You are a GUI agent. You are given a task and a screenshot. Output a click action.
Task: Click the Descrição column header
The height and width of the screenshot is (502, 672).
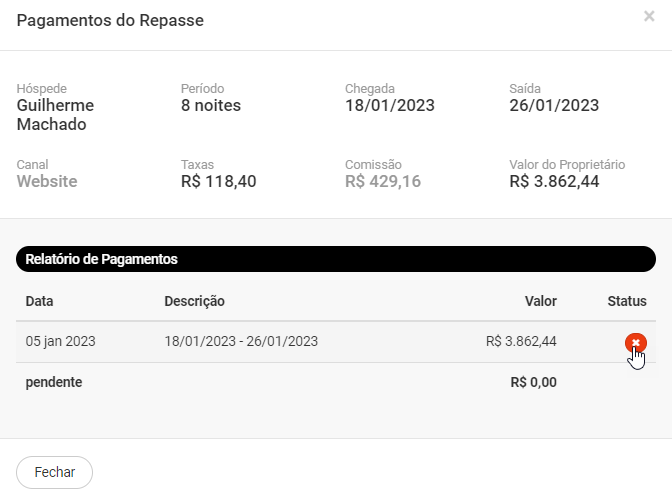pos(195,301)
